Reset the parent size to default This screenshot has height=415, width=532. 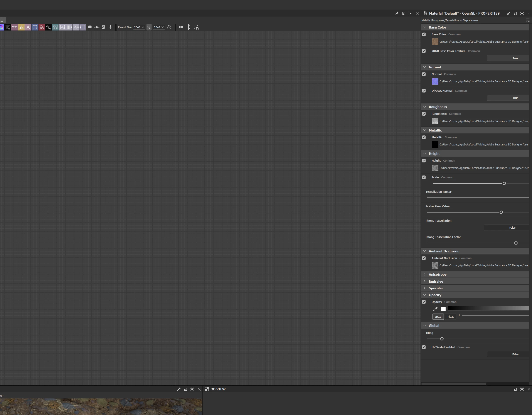pos(169,27)
